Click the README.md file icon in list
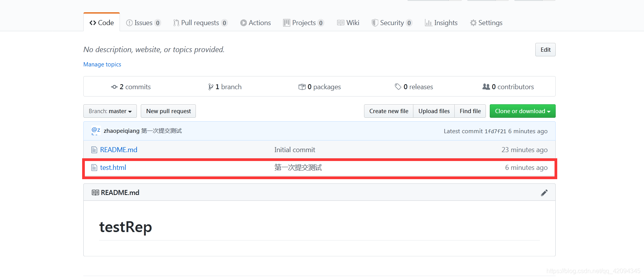644x278 pixels. tap(94, 150)
